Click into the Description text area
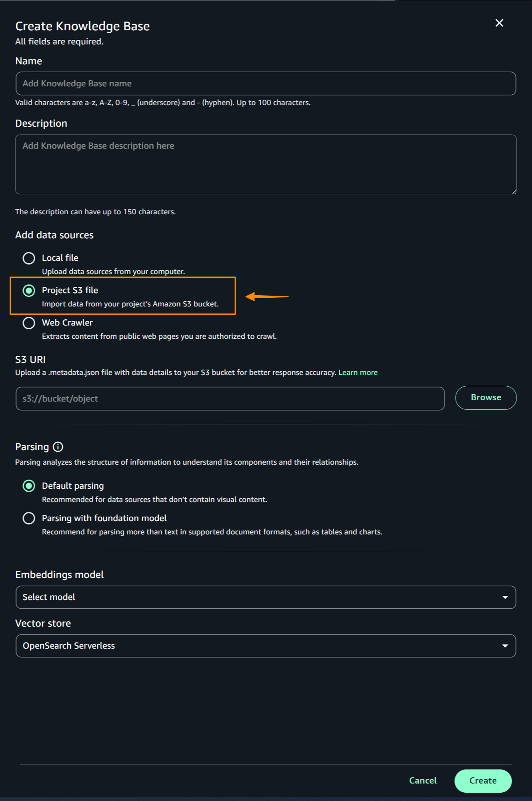532x801 pixels. click(266, 164)
